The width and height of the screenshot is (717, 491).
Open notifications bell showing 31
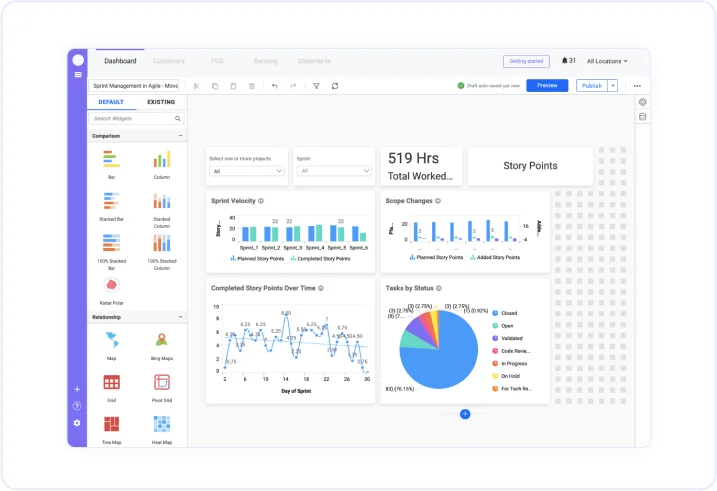(568, 60)
